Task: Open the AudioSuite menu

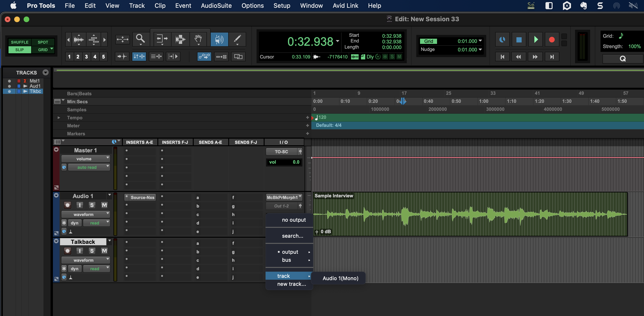Action: coord(216,5)
